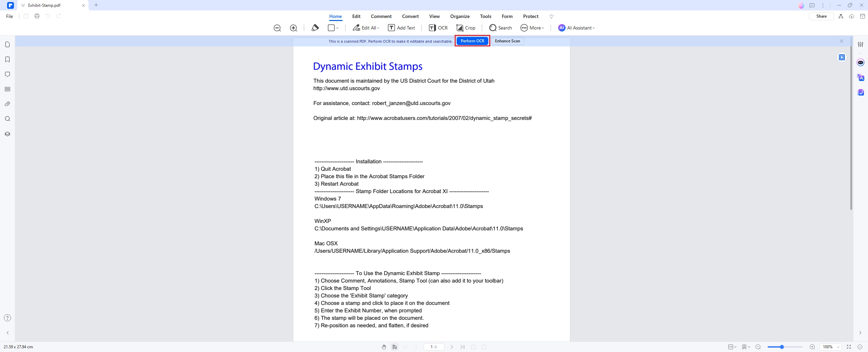Close the scanned PDF notification bar
The width and height of the screenshot is (868, 352).
(841, 41)
